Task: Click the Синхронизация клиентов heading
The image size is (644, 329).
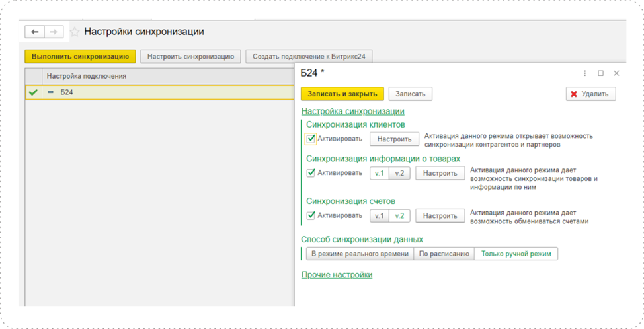Action: pos(356,124)
